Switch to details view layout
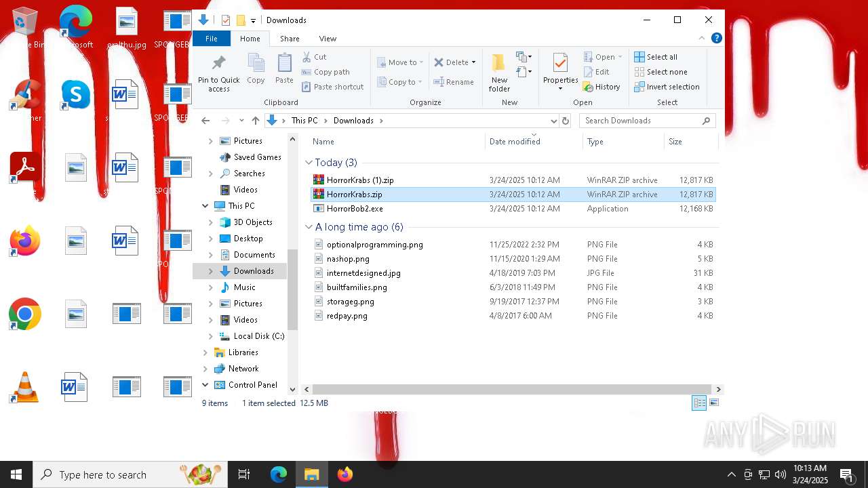 (x=699, y=403)
